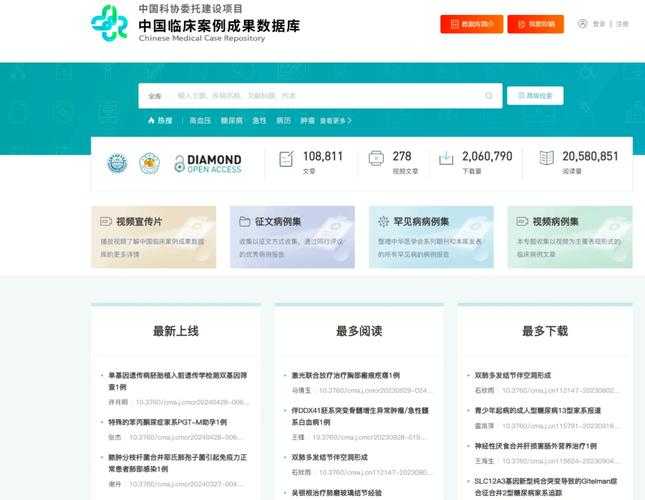Open the 征文病例集 card

coord(292,237)
